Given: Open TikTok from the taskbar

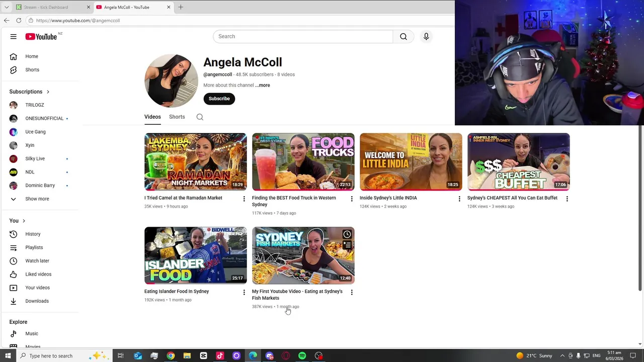Looking at the screenshot, I should coord(220,355).
